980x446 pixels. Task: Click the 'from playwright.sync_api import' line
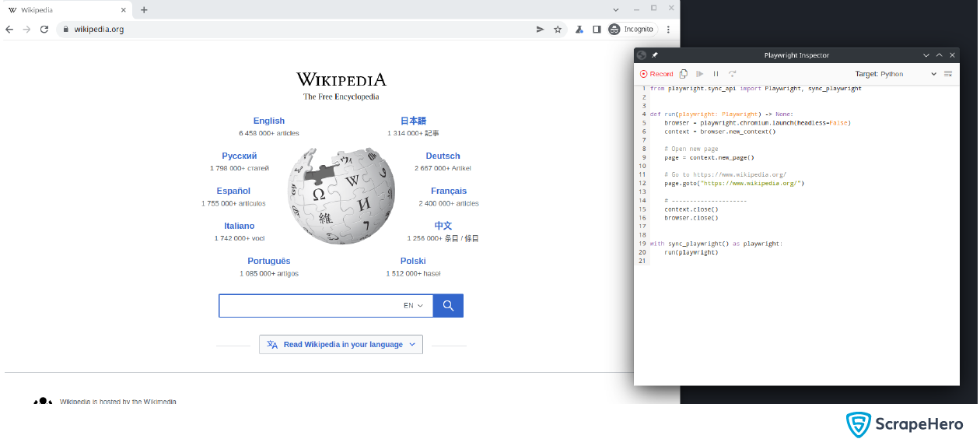coord(756,89)
